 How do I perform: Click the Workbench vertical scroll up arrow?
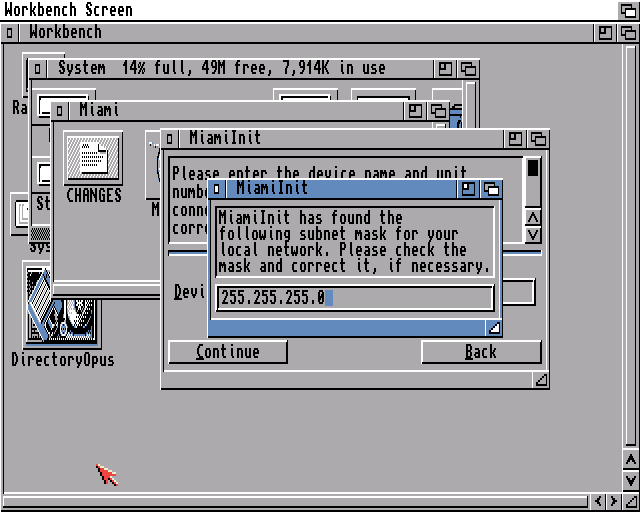(x=631, y=460)
